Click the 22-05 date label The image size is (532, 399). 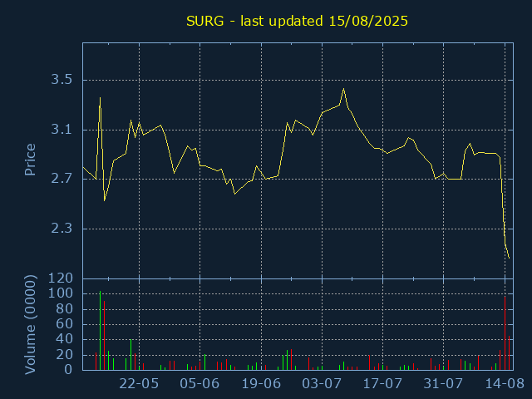point(139,384)
